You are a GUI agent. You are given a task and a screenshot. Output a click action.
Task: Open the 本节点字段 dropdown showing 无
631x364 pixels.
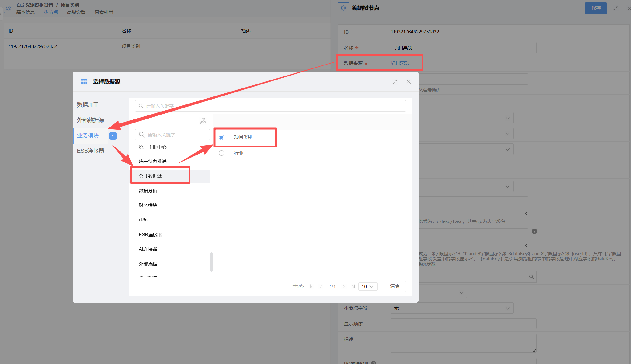[451, 308]
